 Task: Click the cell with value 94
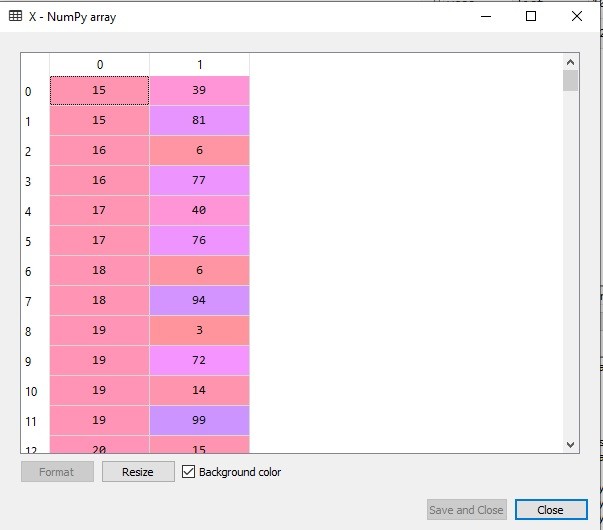click(199, 301)
